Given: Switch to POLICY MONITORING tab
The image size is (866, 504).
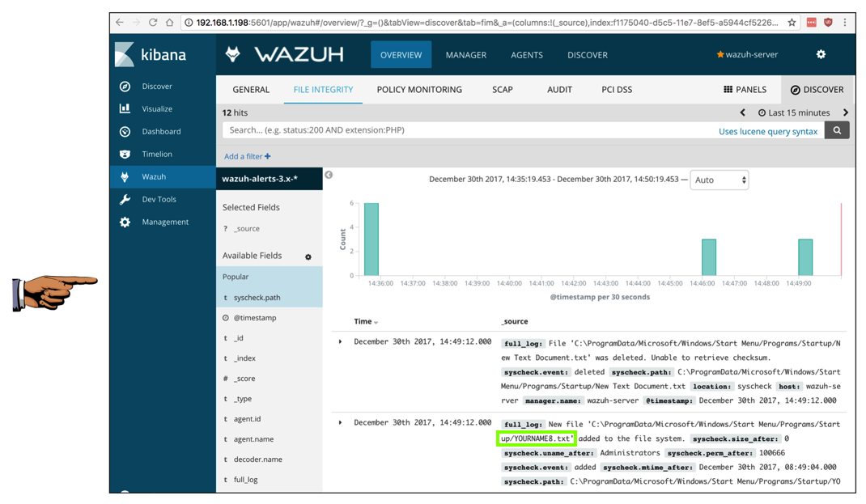Looking at the screenshot, I should click(419, 90).
